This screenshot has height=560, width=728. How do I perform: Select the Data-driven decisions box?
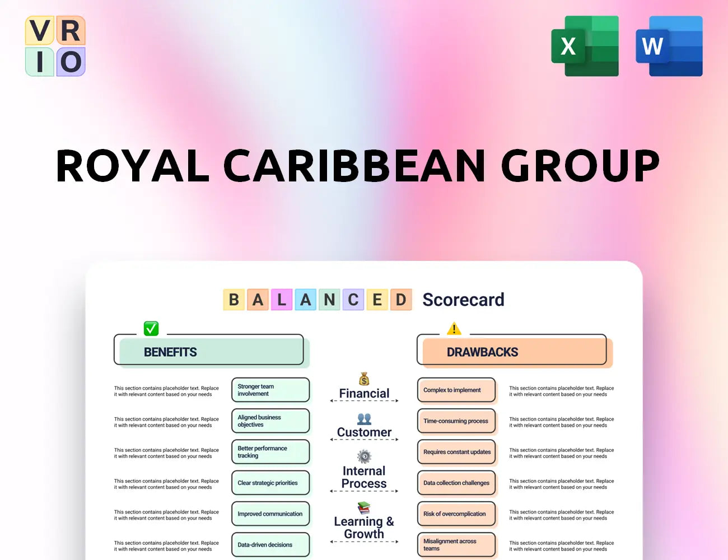(270, 544)
